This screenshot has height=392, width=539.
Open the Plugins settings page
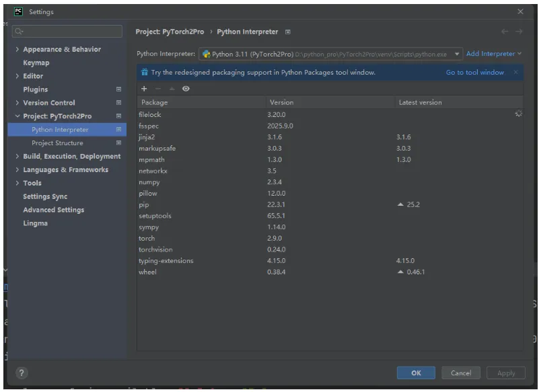[x=36, y=89]
